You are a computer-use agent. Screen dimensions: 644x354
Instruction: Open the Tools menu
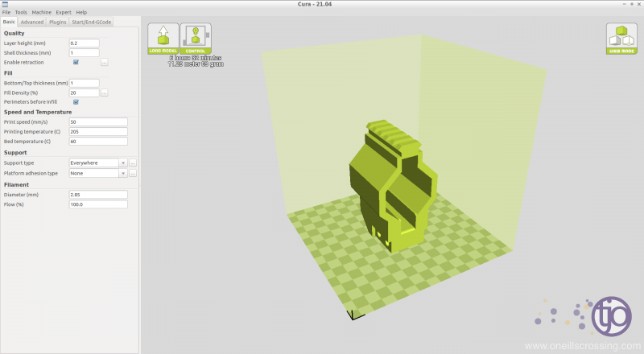click(21, 12)
